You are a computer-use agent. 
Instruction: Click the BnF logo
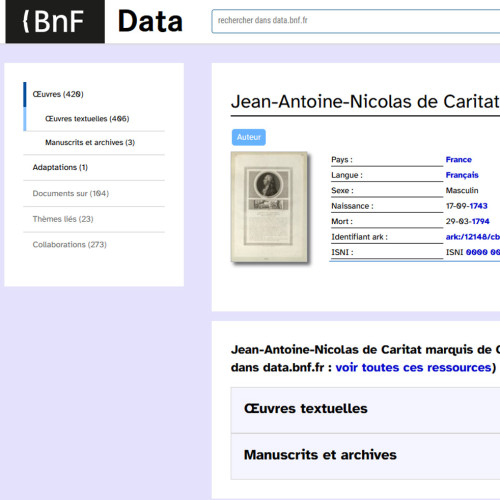(x=55, y=21)
